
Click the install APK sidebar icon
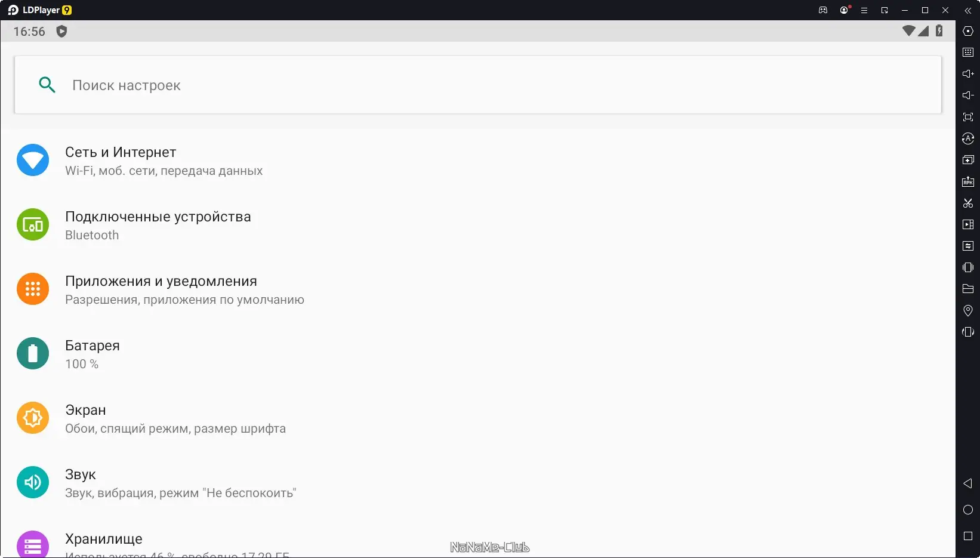click(x=968, y=181)
